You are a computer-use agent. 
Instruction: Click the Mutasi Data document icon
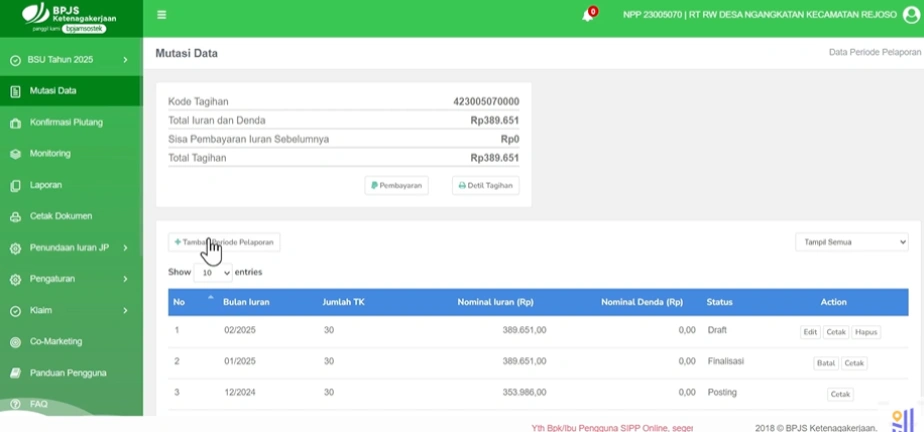16,91
